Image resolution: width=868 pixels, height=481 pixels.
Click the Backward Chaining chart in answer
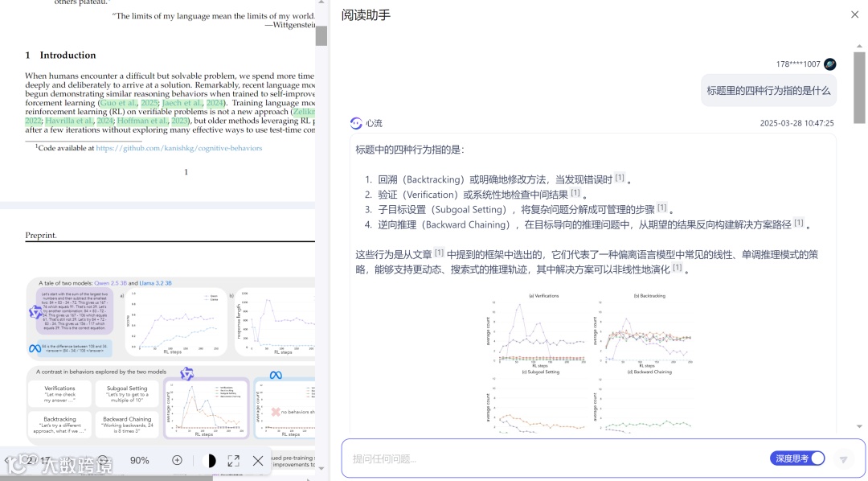[646, 401]
